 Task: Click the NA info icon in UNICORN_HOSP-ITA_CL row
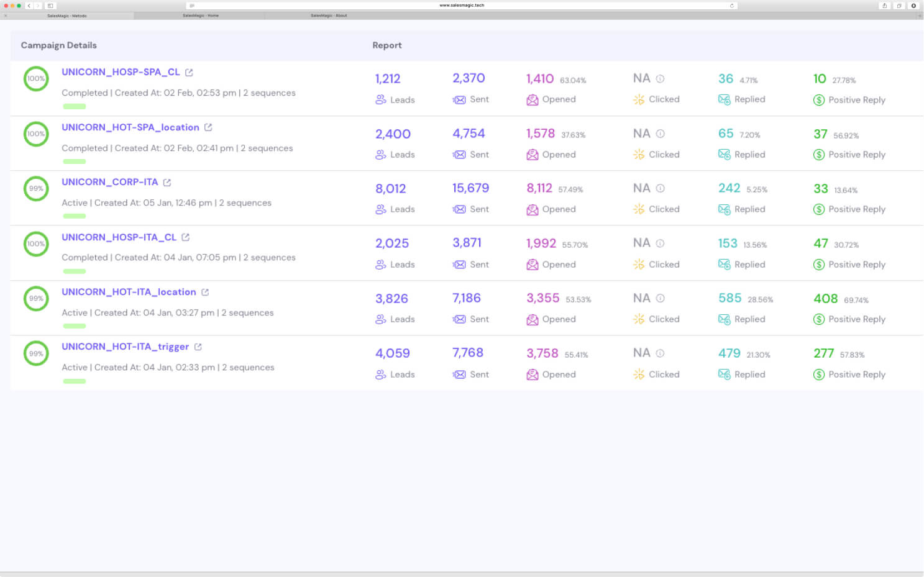tap(661, 243)
